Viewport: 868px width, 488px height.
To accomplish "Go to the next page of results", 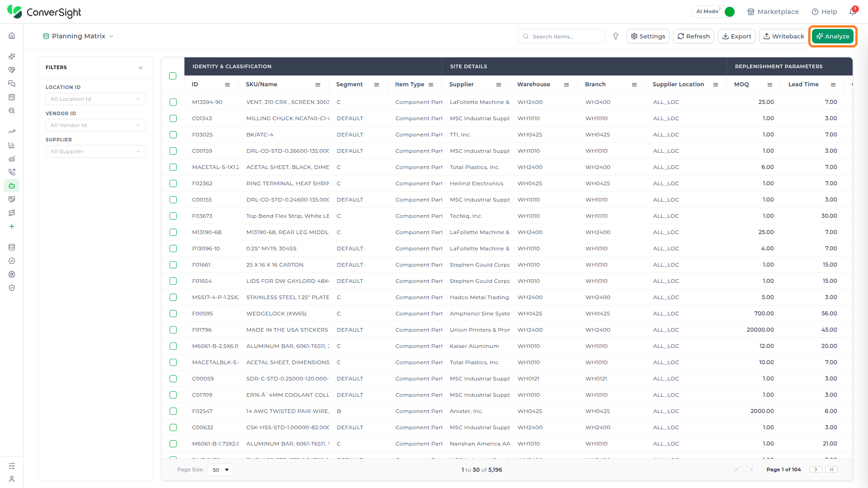I will 816,470.
